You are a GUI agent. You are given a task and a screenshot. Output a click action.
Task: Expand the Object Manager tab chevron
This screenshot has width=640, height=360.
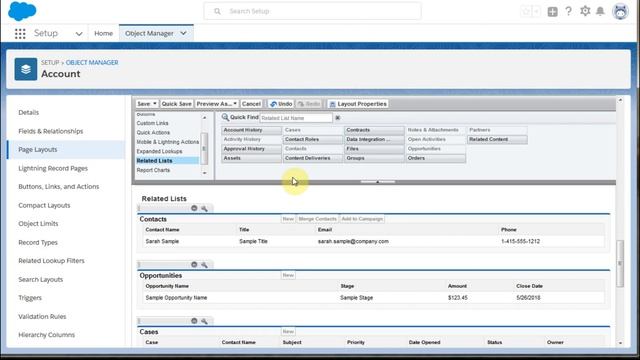[x=183, y=33]
